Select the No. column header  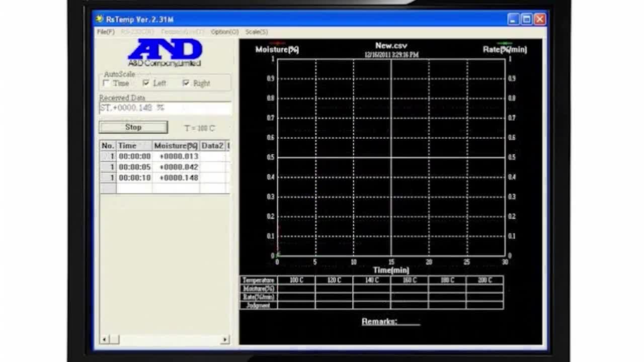click(108, 146)
